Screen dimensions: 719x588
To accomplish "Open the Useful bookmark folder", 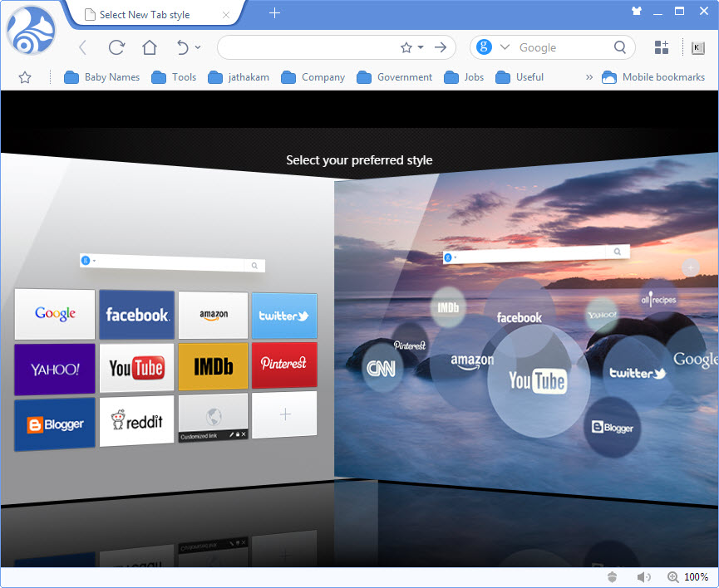I will (x=520, y=77).
